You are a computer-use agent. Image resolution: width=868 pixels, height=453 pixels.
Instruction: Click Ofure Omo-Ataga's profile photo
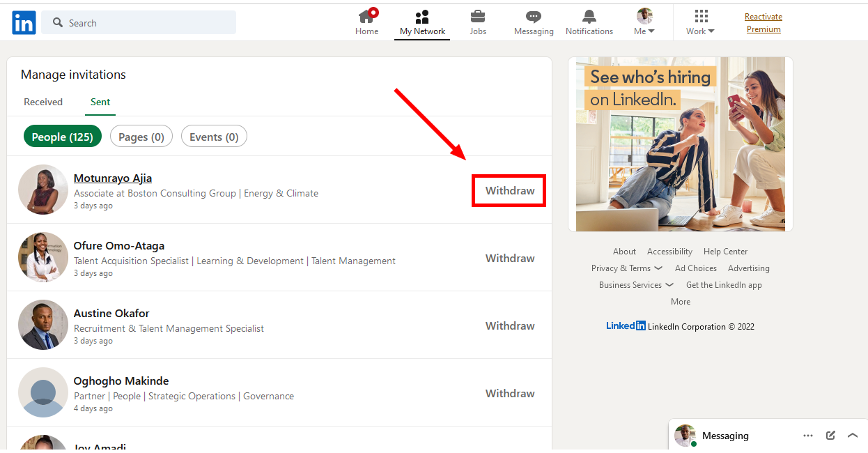43,257
